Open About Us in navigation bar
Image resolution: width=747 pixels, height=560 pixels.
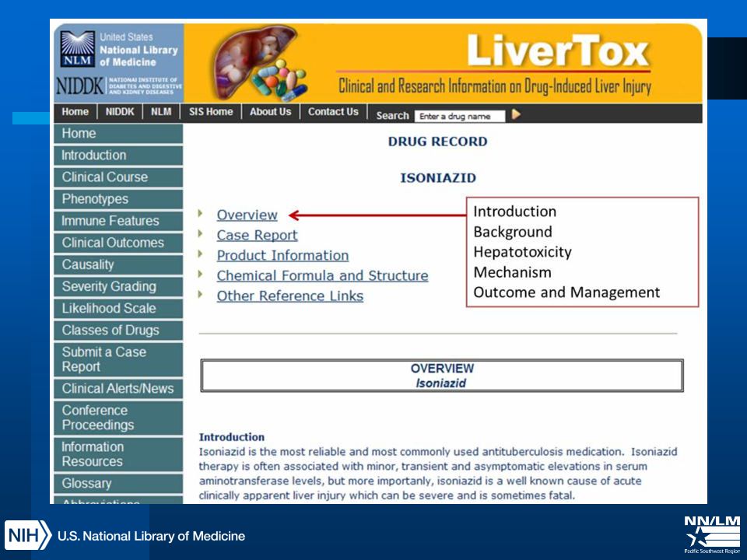[270, 112]
